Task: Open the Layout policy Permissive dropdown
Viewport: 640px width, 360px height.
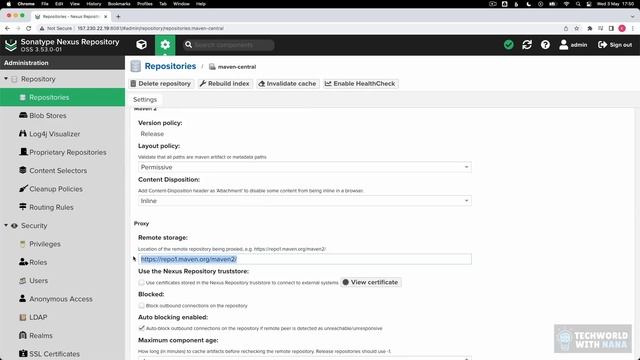Action: coord(304,167)
